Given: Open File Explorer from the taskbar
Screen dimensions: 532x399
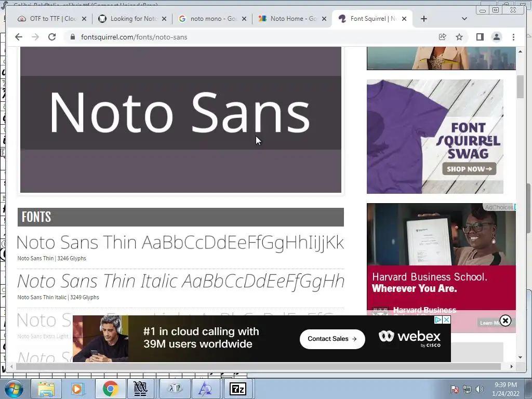Looking at the screenshot, I should point(46,389).
